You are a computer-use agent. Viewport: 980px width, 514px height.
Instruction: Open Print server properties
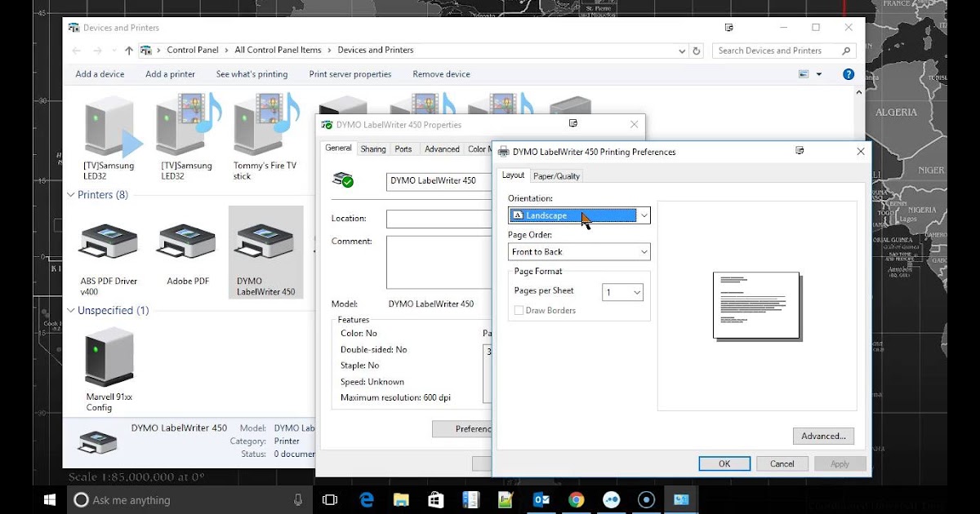[350, 74]
